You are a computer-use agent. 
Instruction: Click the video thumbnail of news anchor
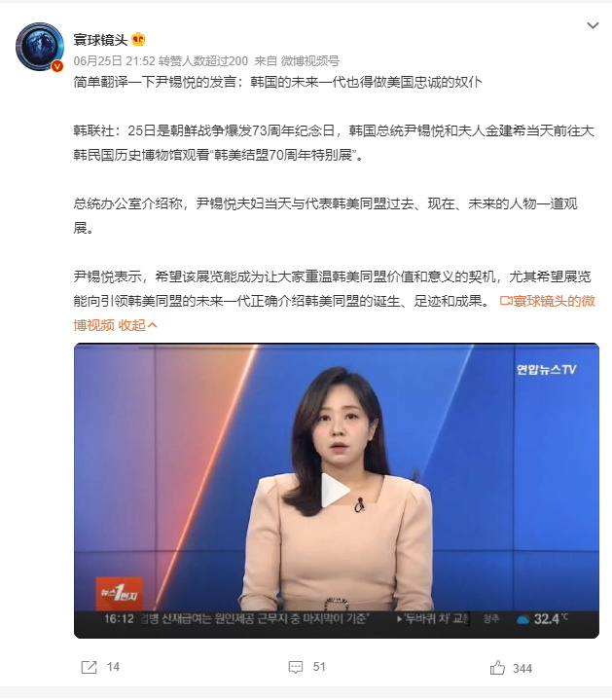[337, 490]
